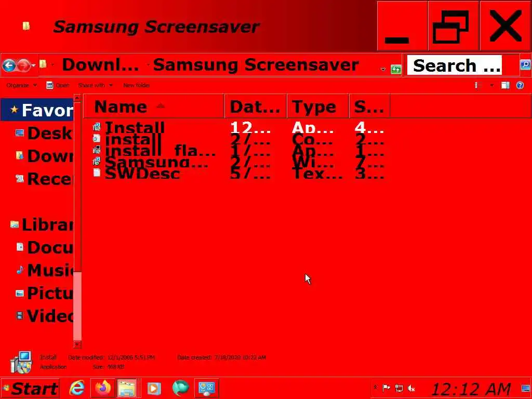Click the Action Center flag tray icon

coord(386,388)
